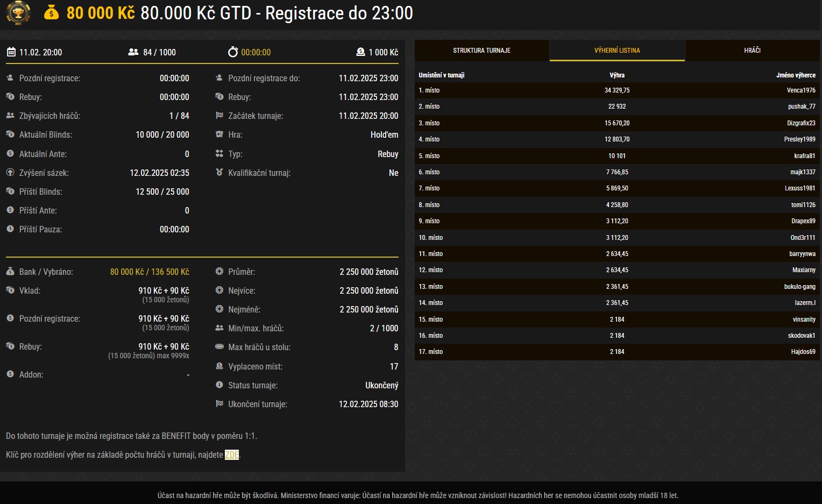Click info icon next to Status turnaje

[219, 385]
